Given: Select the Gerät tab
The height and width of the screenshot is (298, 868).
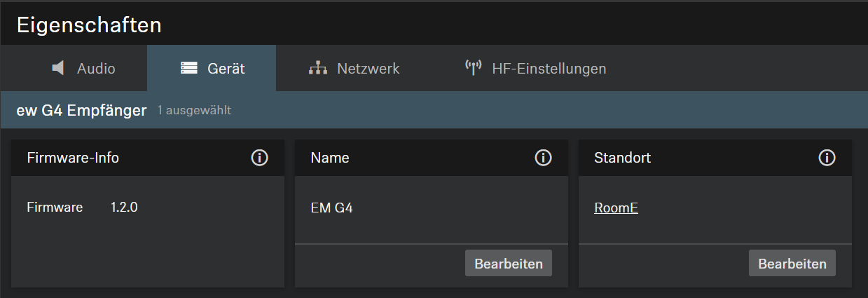Looking at the screenshot, I should coord(226,69).
